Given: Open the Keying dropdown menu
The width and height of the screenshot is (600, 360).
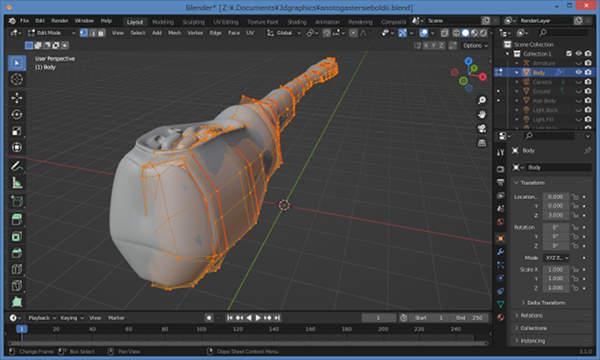Looking at the screenshot, I should pos(72,318).
